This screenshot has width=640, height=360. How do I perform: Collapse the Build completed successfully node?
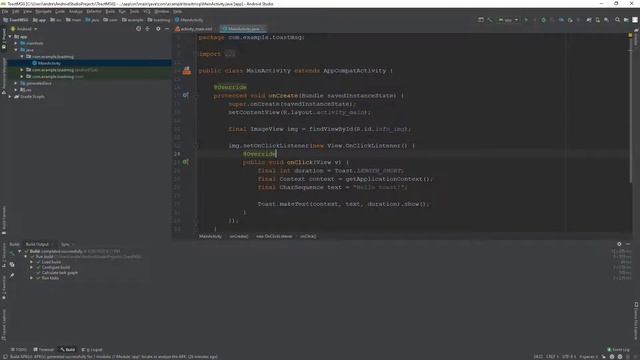click(20, 251)
